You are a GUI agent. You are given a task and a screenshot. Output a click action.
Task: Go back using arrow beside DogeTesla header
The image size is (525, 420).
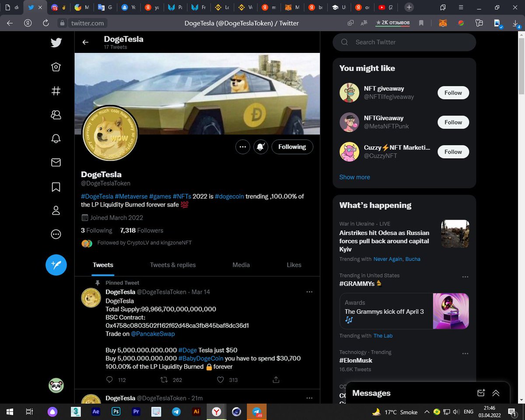pos(85,42)
